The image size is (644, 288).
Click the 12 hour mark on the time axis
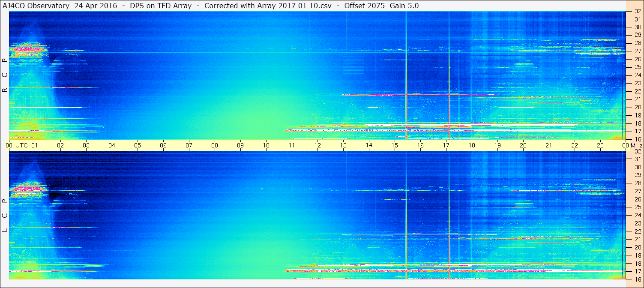pos(318,145)
